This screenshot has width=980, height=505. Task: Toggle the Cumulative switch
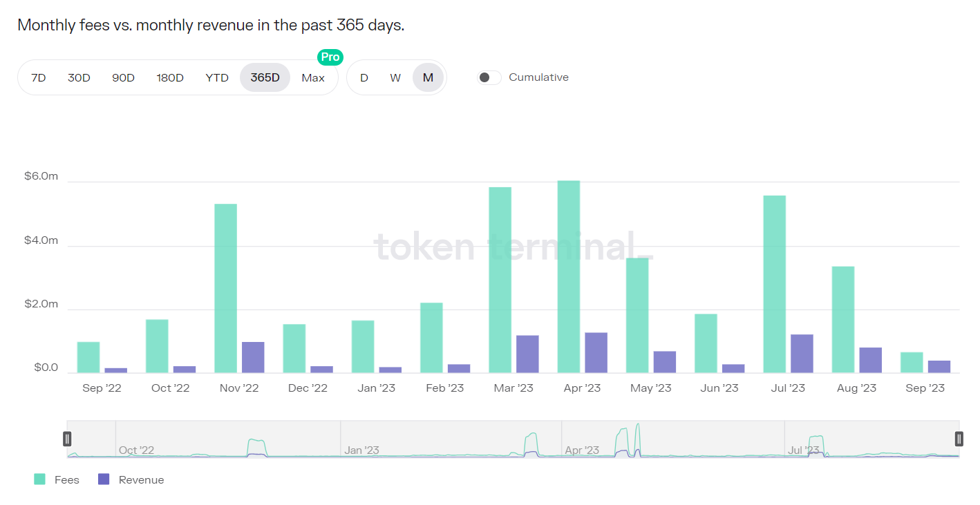pyautogui.click(x=489, y=77)
